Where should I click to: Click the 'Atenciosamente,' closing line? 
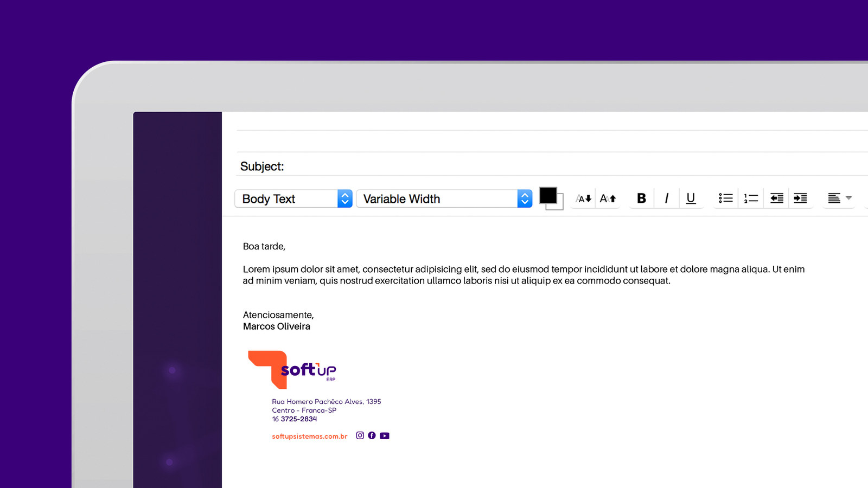[278, 315]
